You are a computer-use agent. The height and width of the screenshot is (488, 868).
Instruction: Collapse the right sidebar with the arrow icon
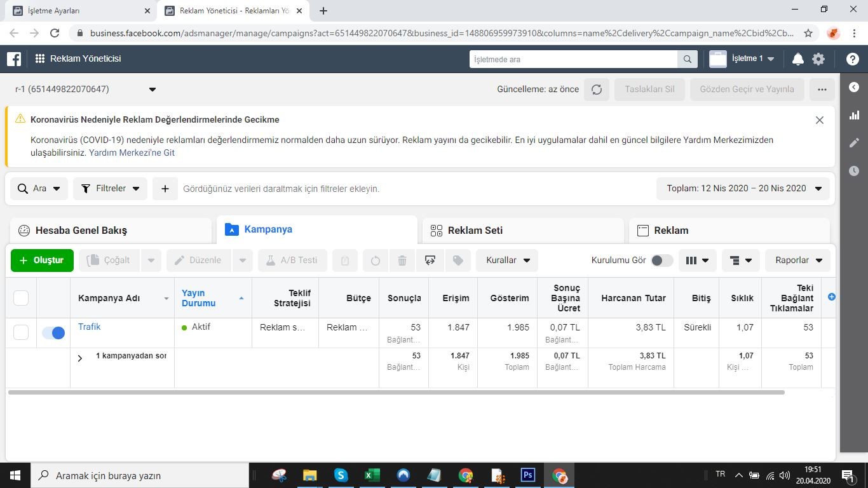click(x=854, y=87)
